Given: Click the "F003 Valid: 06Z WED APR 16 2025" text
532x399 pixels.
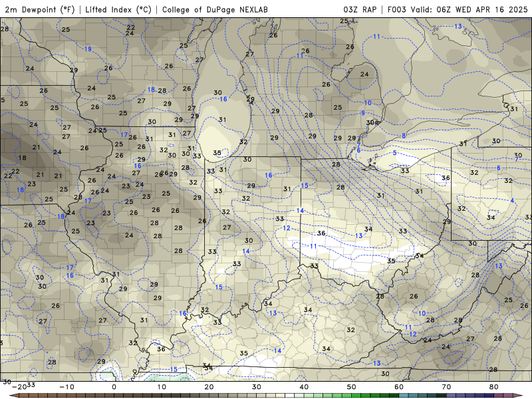Looking at the screenshot, I should (458, 9).
